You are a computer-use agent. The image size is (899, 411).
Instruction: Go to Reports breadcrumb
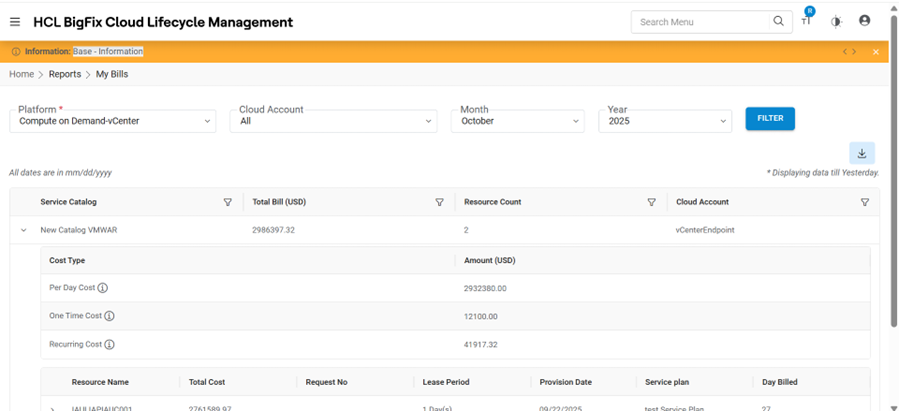coord(65,75)
